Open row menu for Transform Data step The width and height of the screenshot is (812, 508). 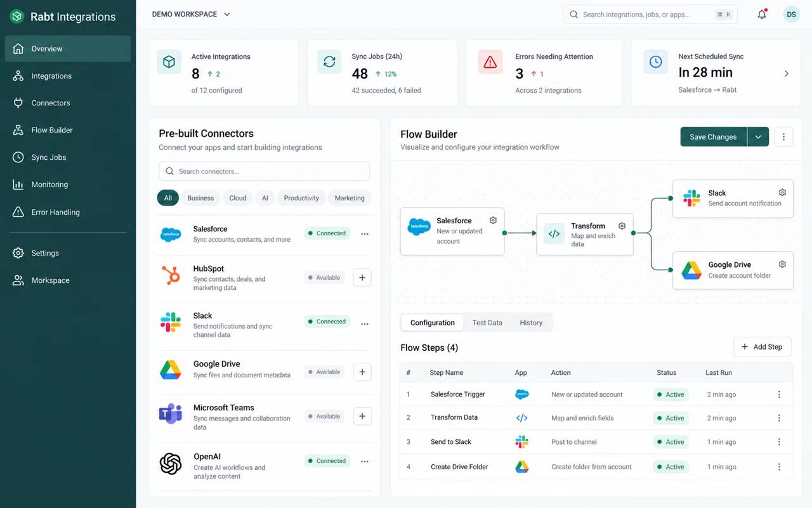point(779,418)
